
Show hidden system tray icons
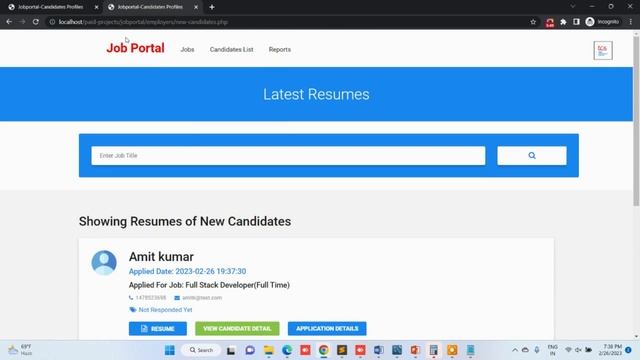tap(515, 350)
